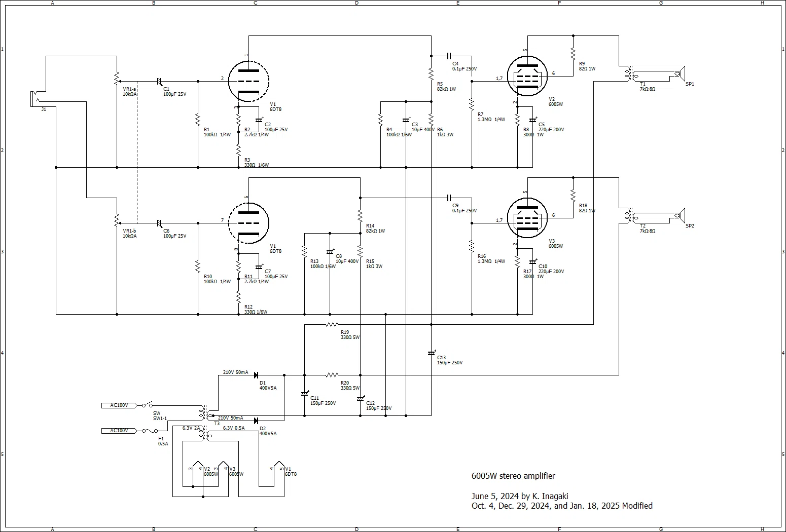The width and height of the screenshot is (786, 532).
Task: Select the R18 82Ω resistor symbol
Action: pyautogui.click(x=573, y=195)
